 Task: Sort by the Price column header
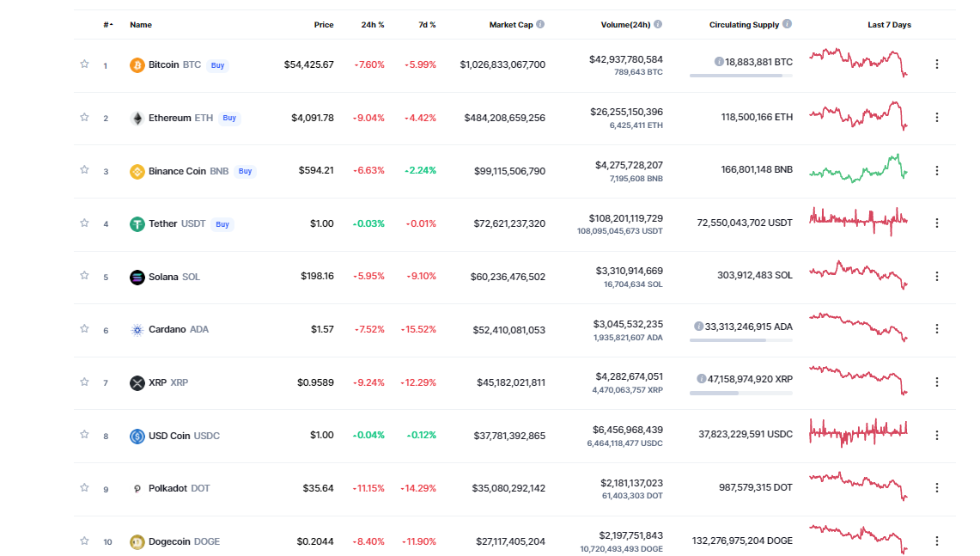[x=324, y=25]
